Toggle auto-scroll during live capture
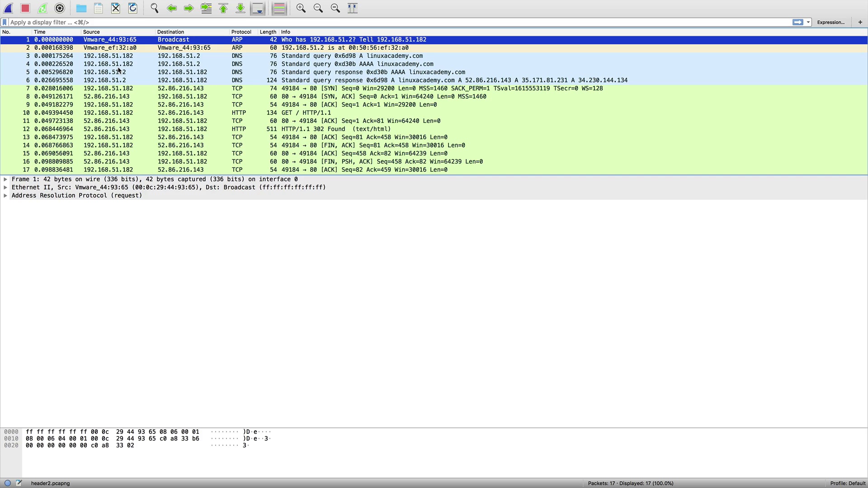This screenshot has height=488, width=868. click(x=258, y=8)
